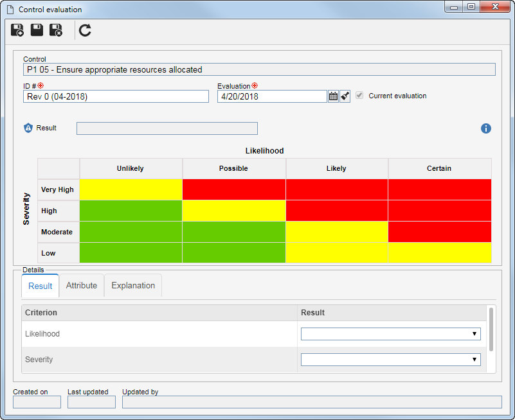Minimize the Control evaluation window
The width and height of the screenshot is (515, 420).
454,7
